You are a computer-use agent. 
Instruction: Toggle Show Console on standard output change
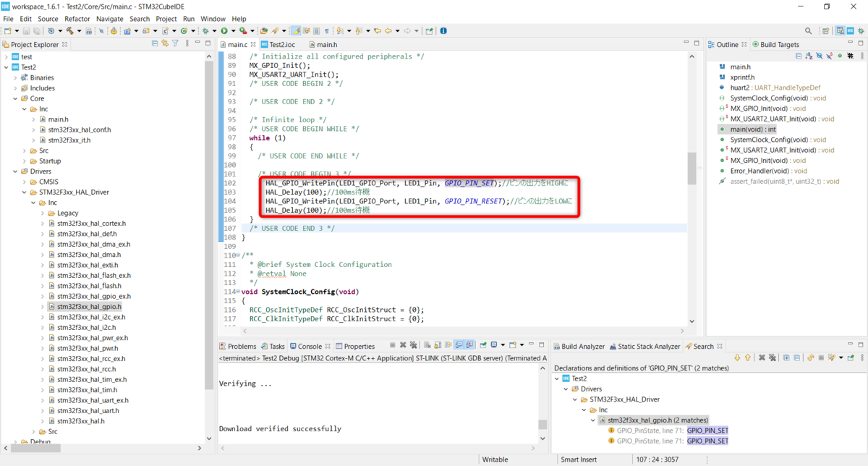click(459, 345)
